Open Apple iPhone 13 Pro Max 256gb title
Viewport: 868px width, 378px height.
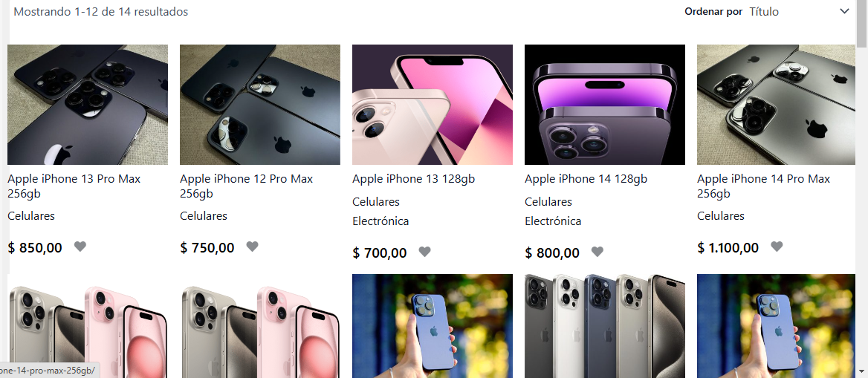[x=74, y=186]
